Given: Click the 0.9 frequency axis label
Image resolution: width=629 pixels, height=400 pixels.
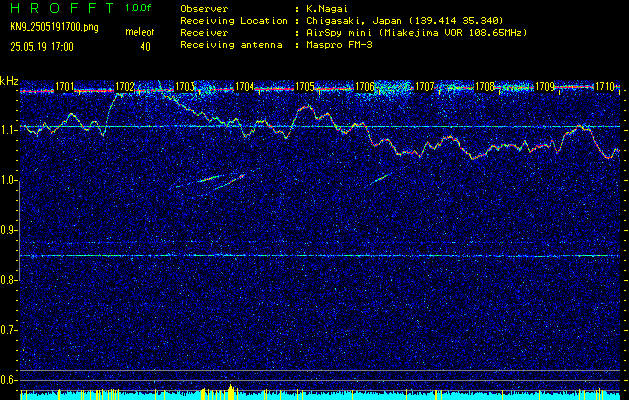Looking at the screenshot, I should point(8,230).
